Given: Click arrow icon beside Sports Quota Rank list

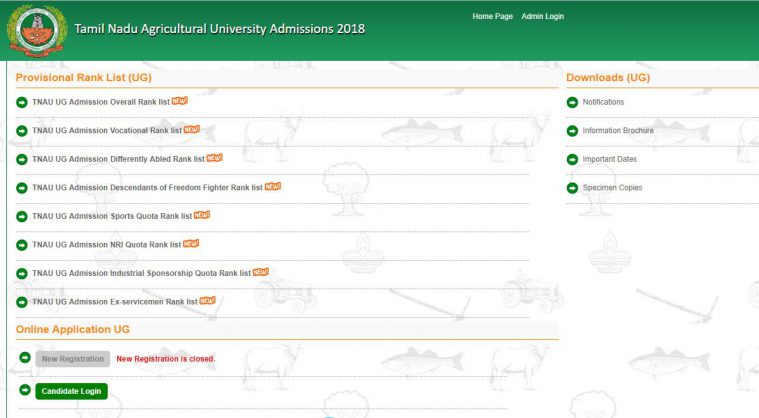Looking at the screenshot, I should pyautogui.click(x=22, y=216).
